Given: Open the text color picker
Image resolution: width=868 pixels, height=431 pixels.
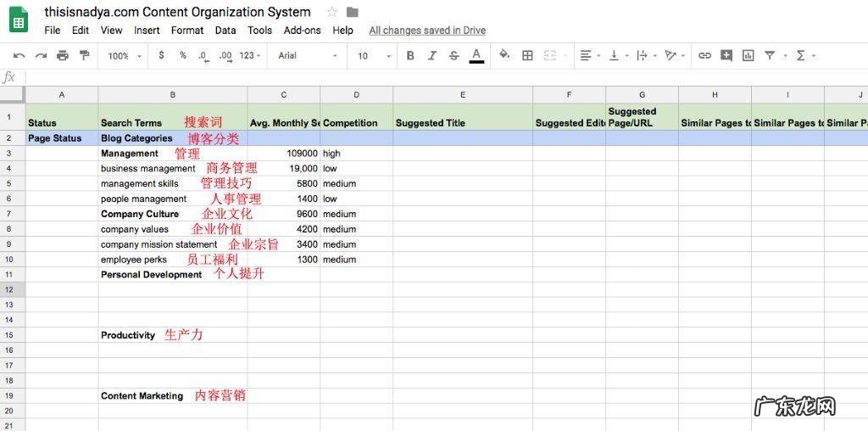Looking at the screenshot, I should coord(476,55).
